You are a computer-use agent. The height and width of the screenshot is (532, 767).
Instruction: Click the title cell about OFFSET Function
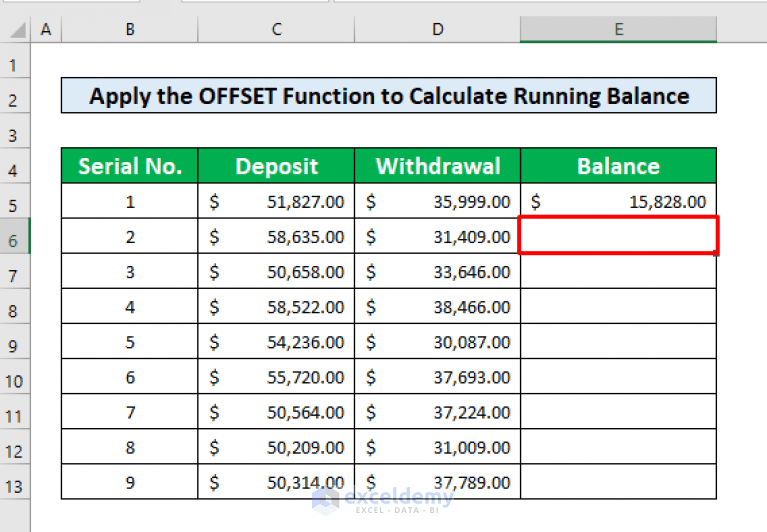click(389, 95)
